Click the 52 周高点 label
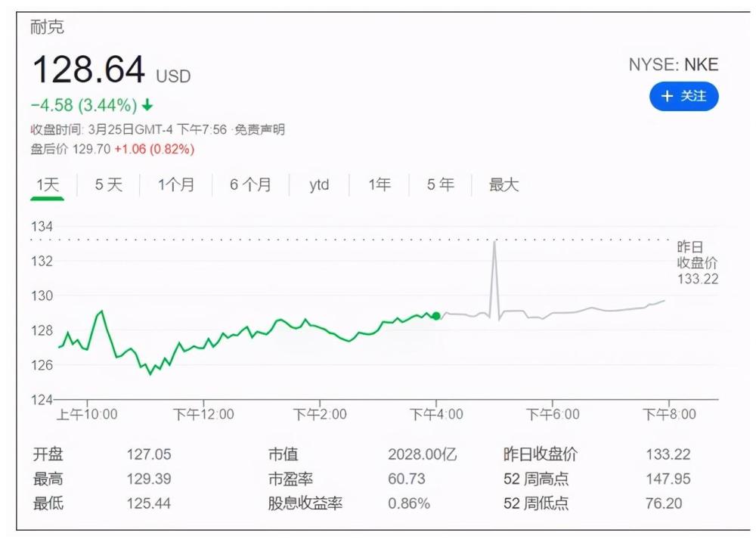This screenshot has height=542, width=756. click(536, 479)
